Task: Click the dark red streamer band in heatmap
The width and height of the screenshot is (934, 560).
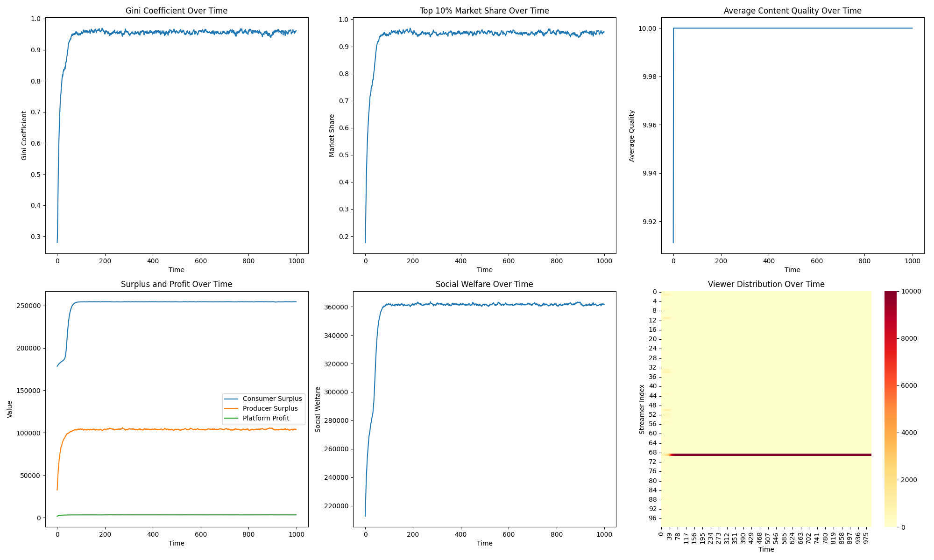Action: pos(771,455)
